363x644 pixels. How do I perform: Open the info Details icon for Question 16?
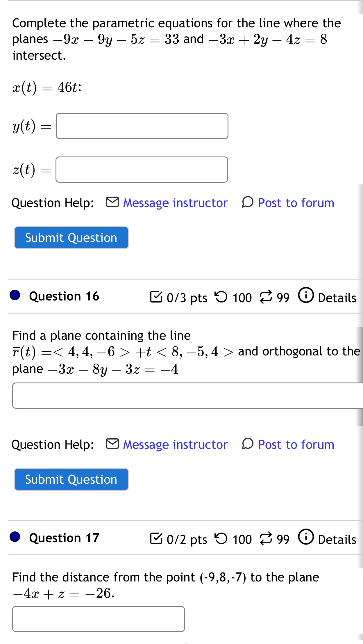point(306,297)
